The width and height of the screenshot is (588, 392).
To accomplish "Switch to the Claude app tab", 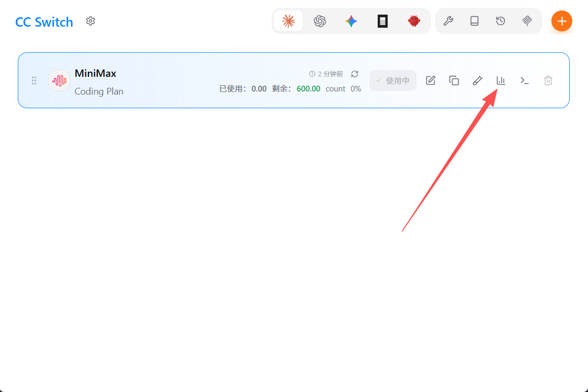I will coord(288,21).
